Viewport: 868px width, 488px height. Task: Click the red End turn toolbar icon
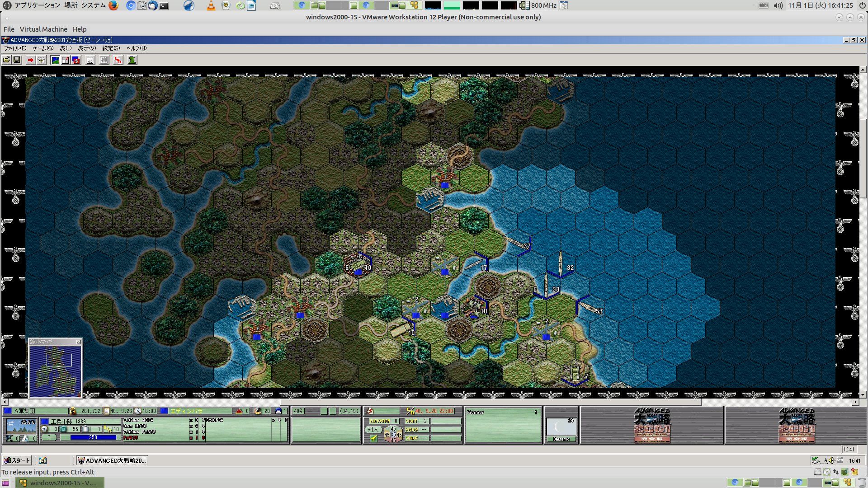118,60
